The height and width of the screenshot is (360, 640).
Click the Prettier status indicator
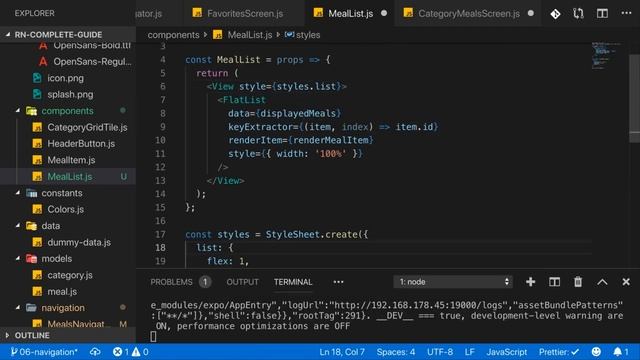point(559,351)
